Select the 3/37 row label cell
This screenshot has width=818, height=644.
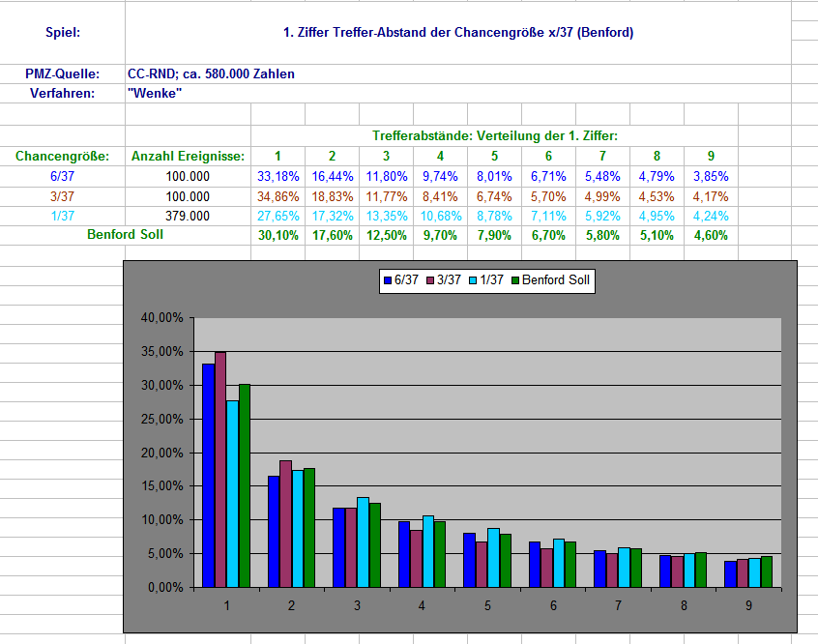[x=63, y=196]
